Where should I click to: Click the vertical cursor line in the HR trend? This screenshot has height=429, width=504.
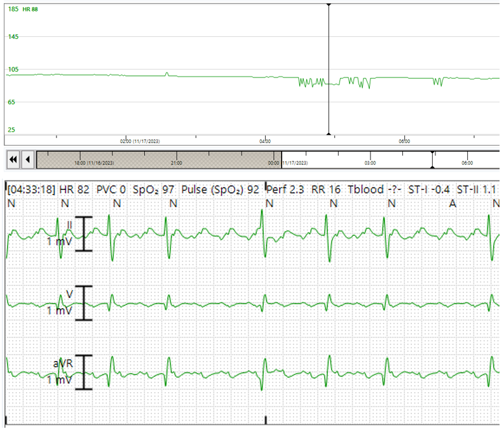point(329,69)
